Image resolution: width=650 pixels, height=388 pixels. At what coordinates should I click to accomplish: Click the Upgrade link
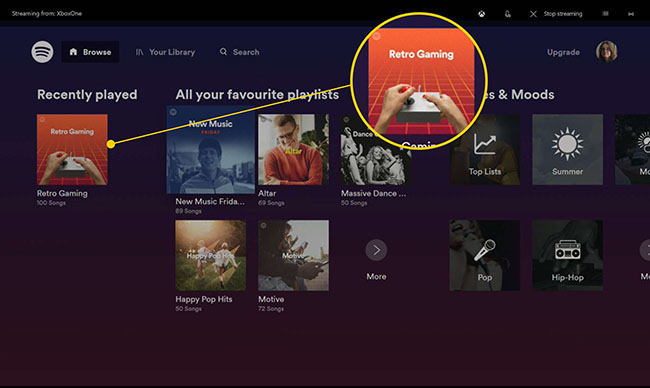click(x=563, y=52)
